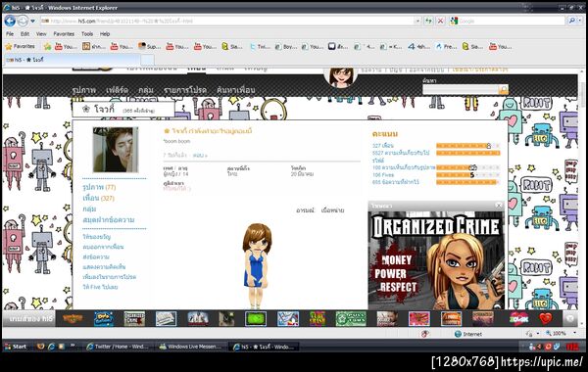Viewport: 588px width, 372px height.
Task: Click the '106 Fives' score link
Action: click(383, 174)
